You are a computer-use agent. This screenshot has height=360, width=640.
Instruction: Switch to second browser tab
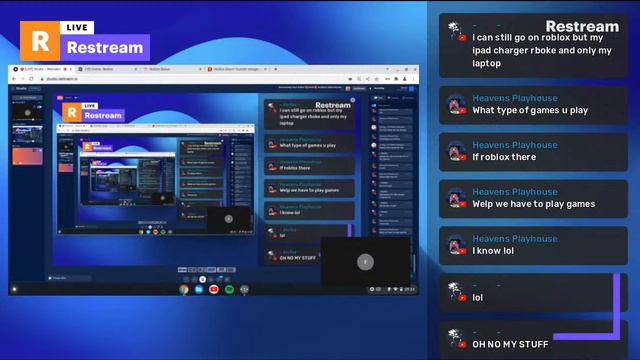click(x=107, y=69)
